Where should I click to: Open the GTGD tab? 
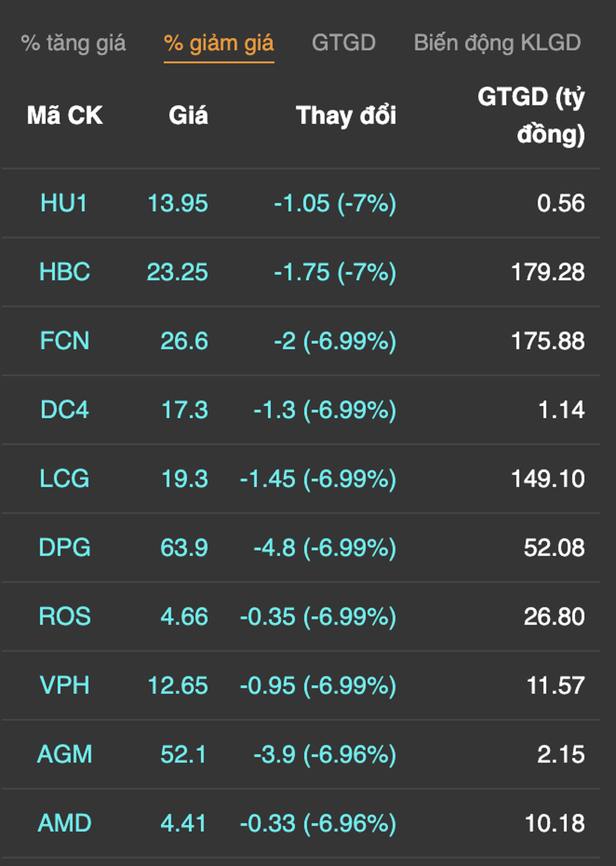pyautogui.click(x=343, y=43)
